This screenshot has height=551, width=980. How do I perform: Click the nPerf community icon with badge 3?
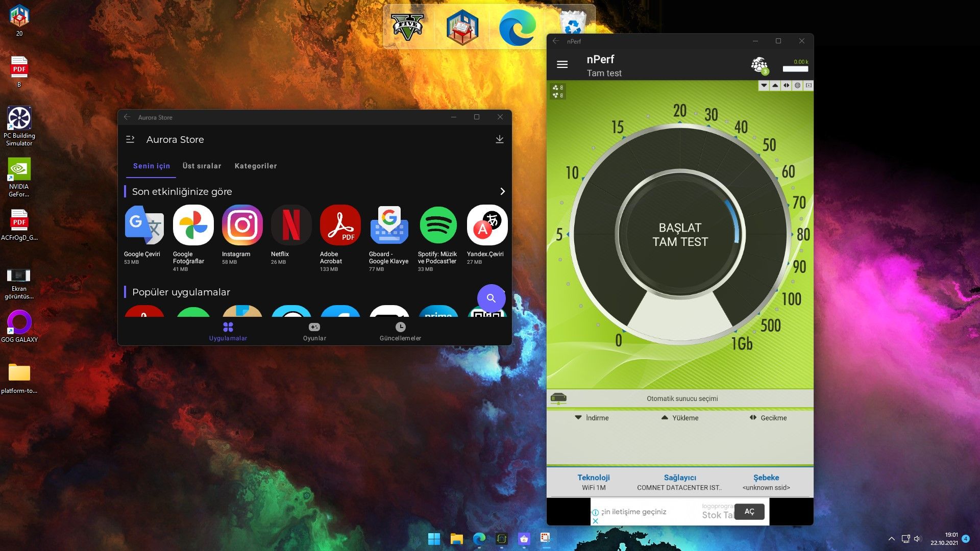point(759,65)
